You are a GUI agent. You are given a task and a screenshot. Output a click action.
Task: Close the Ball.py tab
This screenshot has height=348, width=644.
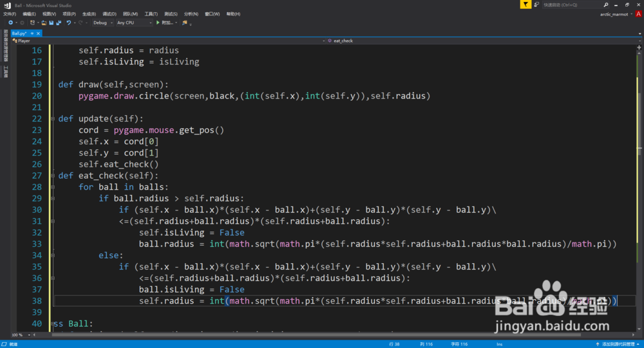coord(38,33)
